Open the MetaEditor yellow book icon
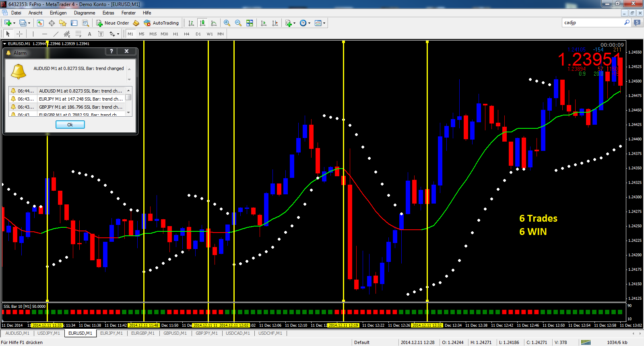 [x=136, y=23]
